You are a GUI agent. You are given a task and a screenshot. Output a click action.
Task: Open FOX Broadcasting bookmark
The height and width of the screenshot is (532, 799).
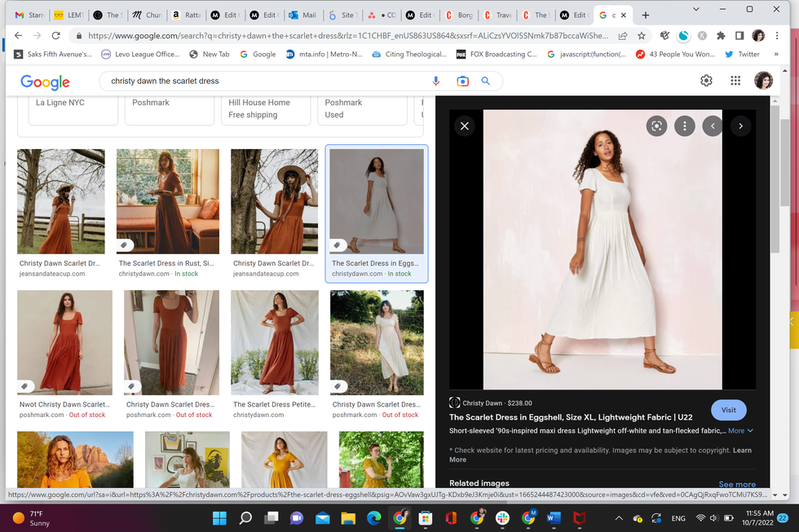click(497, 54)
